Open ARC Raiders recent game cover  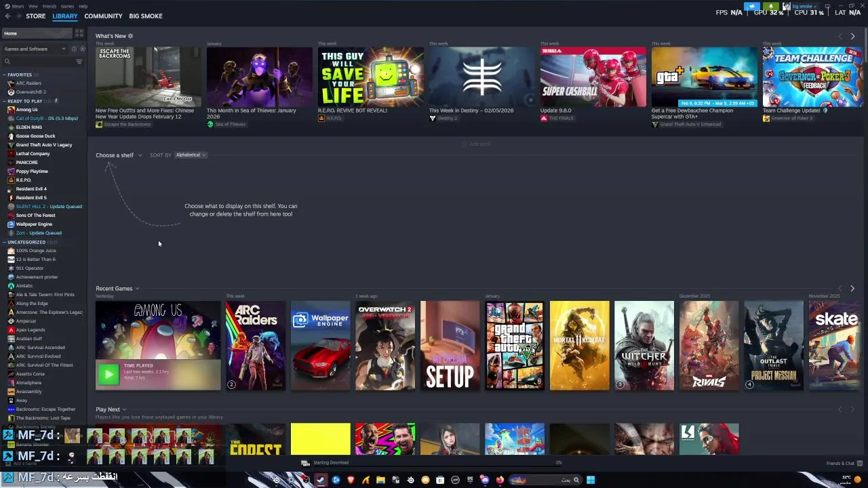pos(256,346)
